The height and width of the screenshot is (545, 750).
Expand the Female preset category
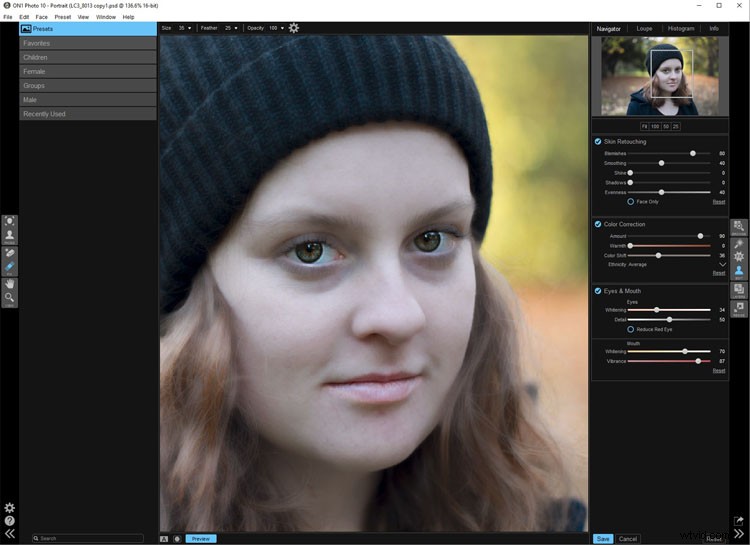point(88,71)
